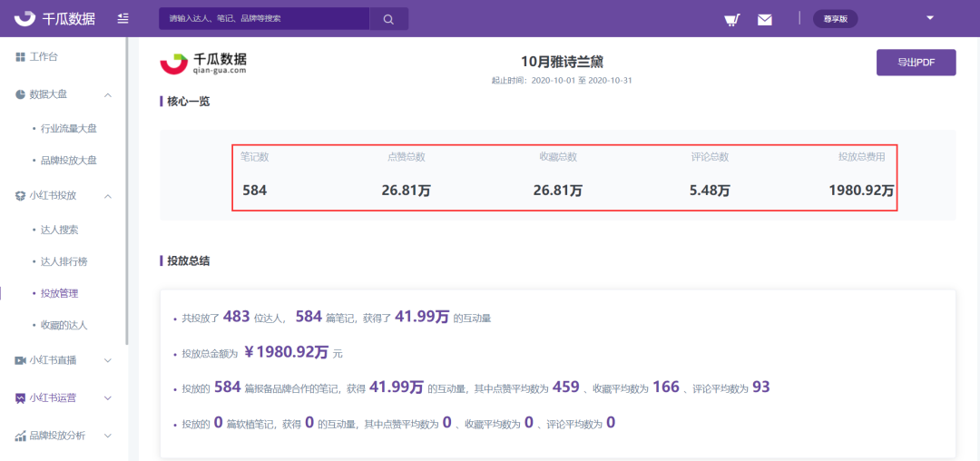Viewport: 980px width, 461px height.
Task: Collapse the 小红书投放 menu chevron
Action: click(107, 195)
